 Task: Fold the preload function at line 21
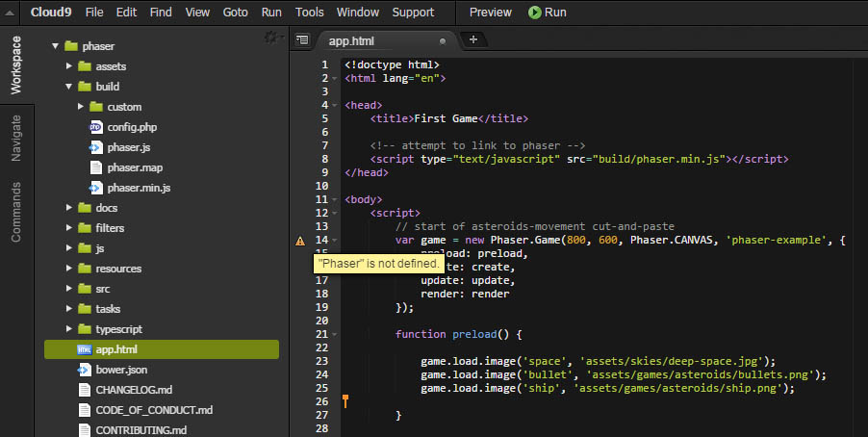point(335,335)
